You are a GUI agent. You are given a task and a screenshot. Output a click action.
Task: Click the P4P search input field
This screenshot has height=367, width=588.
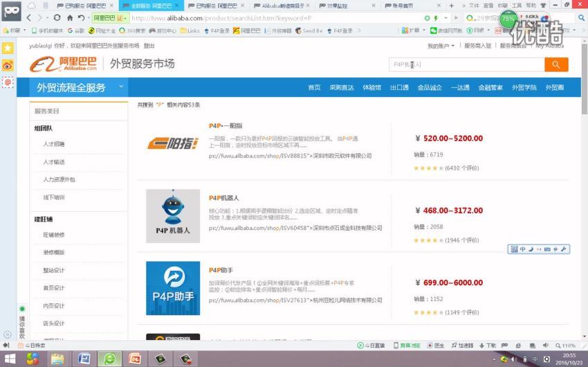pyautogui.click(x=465, y=64)
